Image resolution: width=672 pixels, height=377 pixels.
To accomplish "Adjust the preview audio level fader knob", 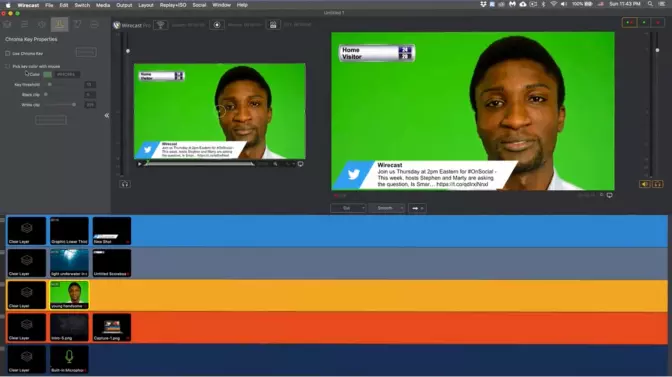I will pyautogui.click(x=128, y=51).
